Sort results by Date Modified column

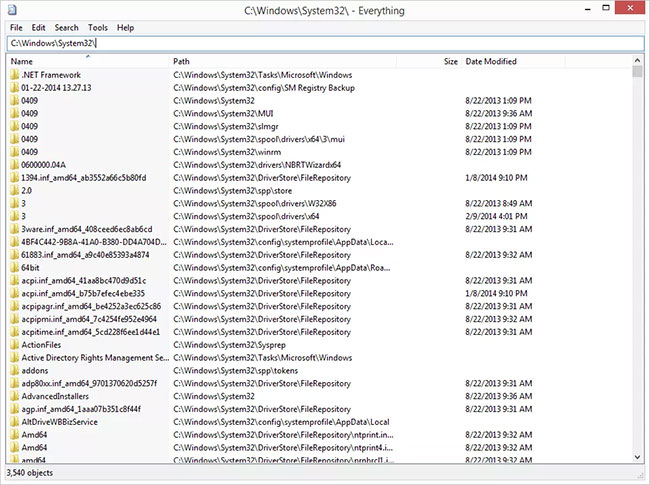513,61
